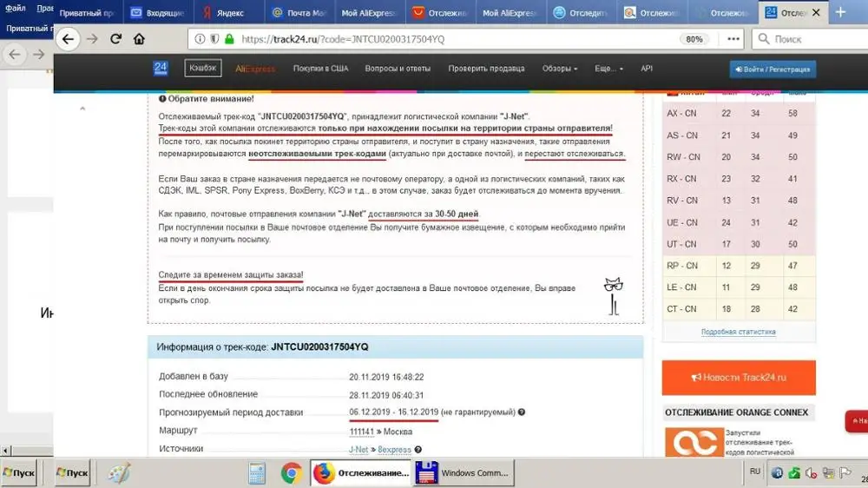Go back using the browser back arrow
The width and height of the screenshot is (868, 488).
tap(68, 39)
